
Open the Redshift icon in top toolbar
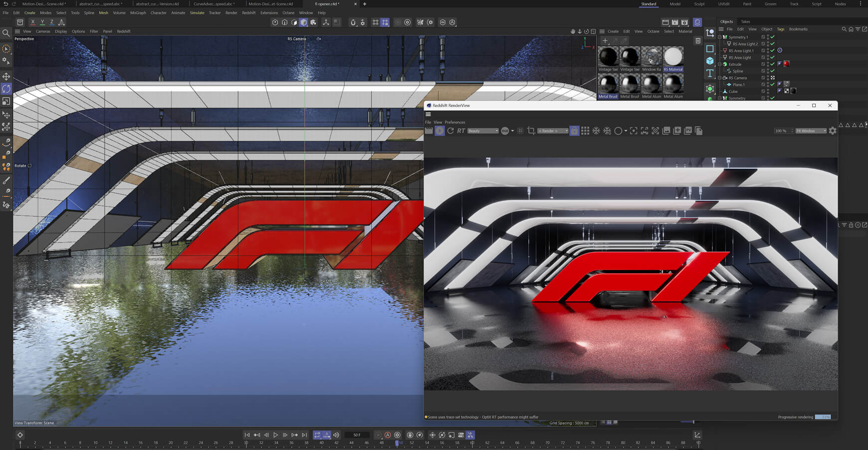click(x=697, y=22)
